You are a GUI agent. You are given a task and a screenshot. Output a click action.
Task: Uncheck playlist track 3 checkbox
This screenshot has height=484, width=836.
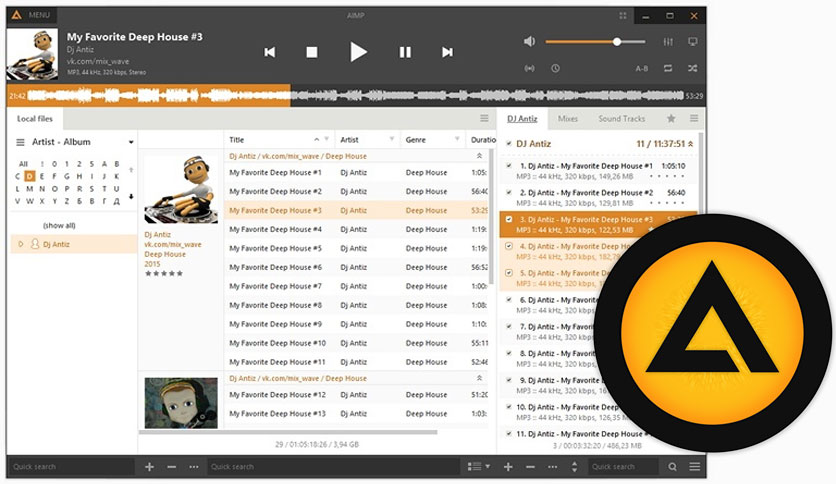pos(509,219)
